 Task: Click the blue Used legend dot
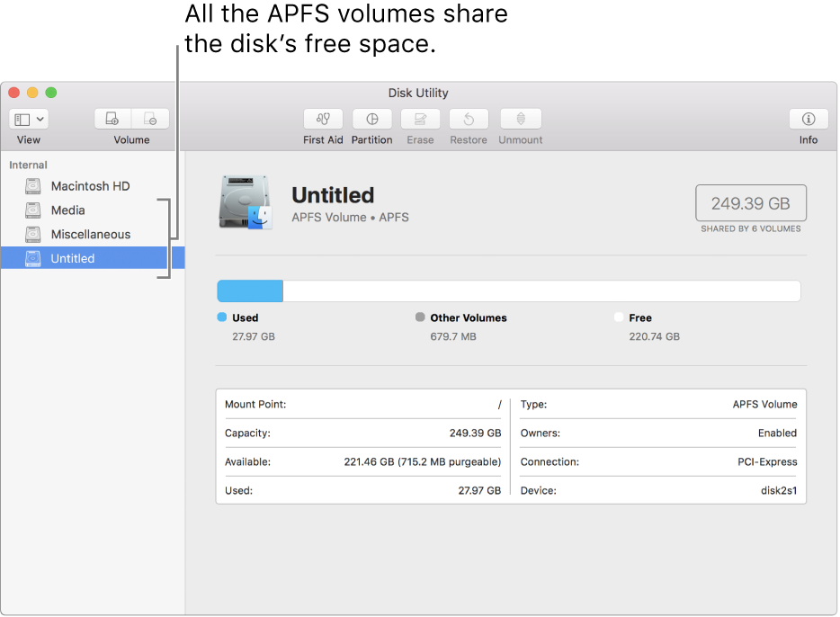(x=222, y=317)
